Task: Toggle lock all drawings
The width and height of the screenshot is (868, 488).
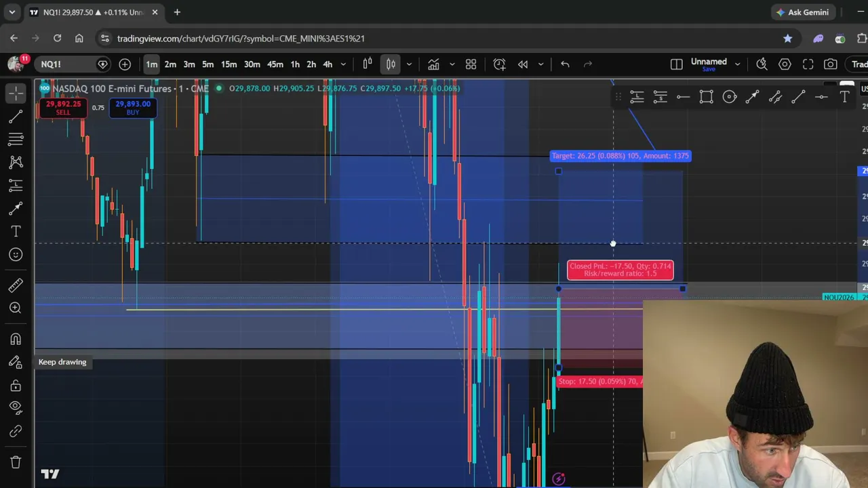Action: pos(16,386)
